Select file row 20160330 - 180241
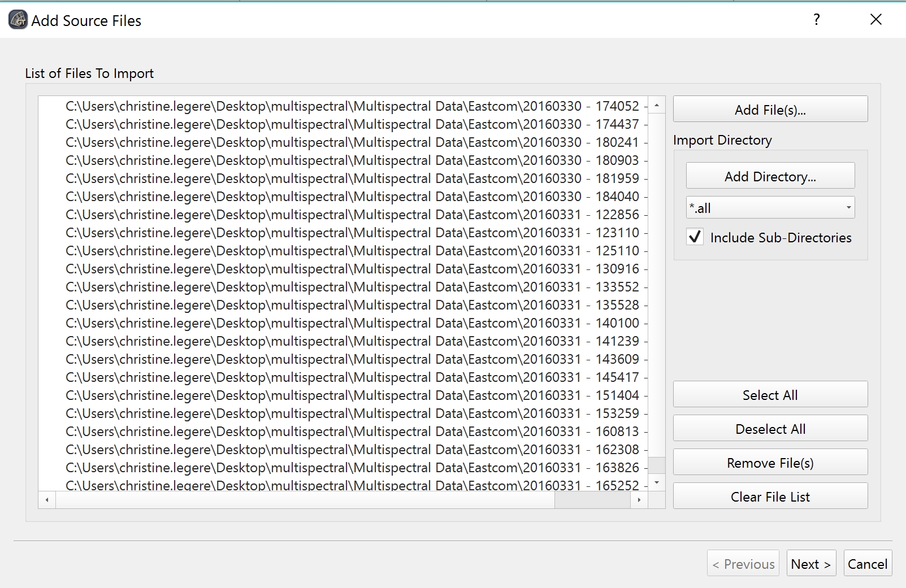Screen dimensions: 906x588 (x=343, y=142)
